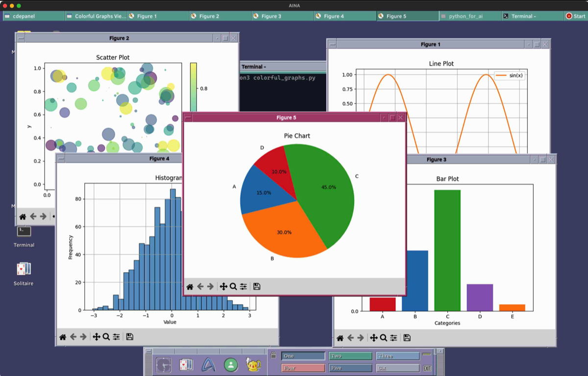This screenshot has height=376, width=588.
Task: Switch to workspace Four
Action: (x=303, y=368)
